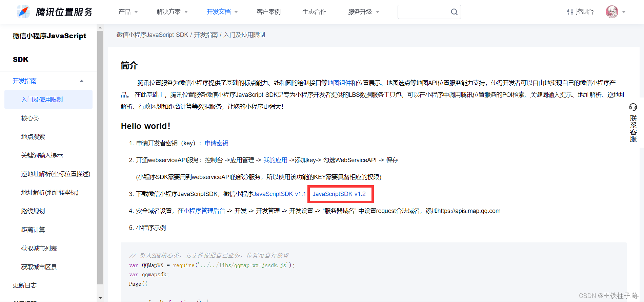The height and width of the screenshot is (302, 644).
Task: Go to 生态合作 page
Action: (314, 12)
